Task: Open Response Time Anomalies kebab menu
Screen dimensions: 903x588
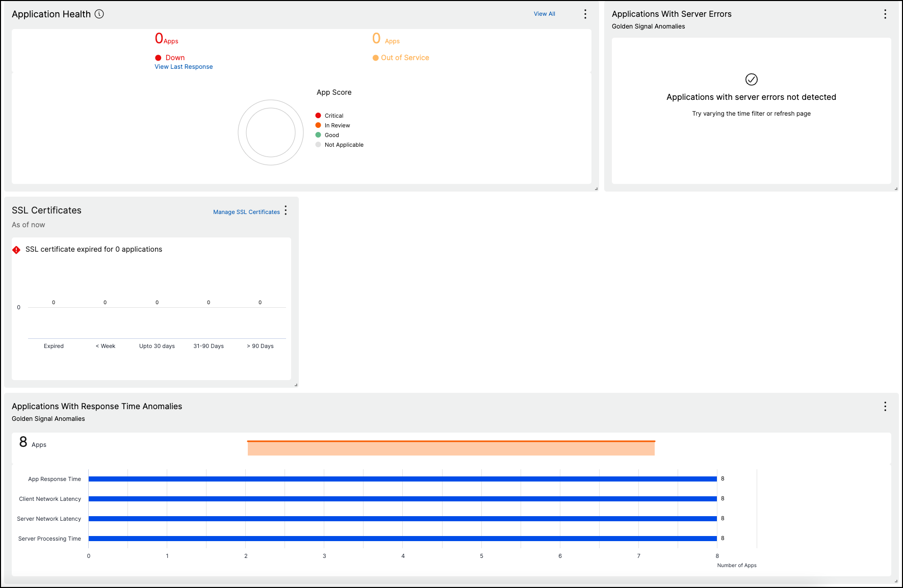Action: [885, 406]
